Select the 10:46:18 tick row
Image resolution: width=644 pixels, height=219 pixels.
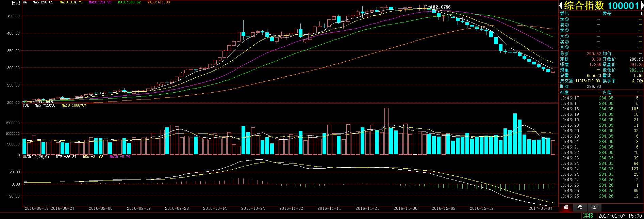tap(601, 109)
